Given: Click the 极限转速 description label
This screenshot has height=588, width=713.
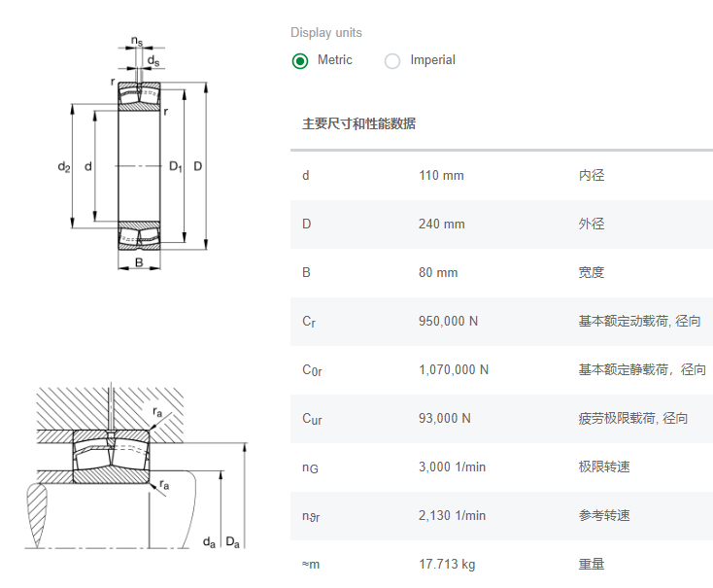Looking at the screenshot, I should tap(603, 467).
